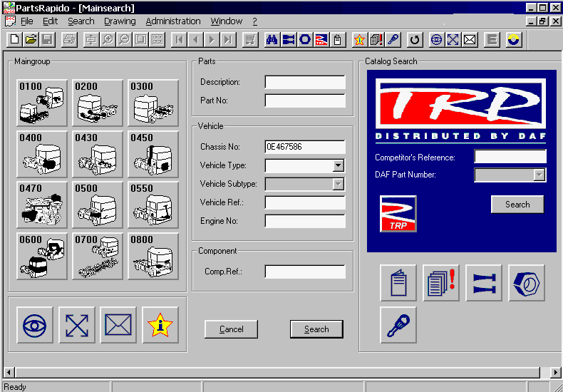This screenshot has height=392, width=563.
Task: Click Search button next to Cancel
Action: (316, 329)
